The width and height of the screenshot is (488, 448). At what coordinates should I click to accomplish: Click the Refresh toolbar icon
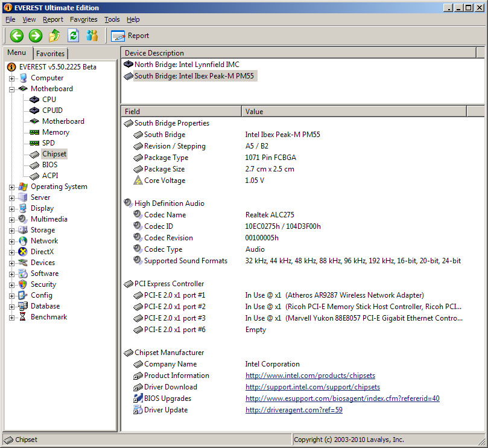pyautogui.click(x=74, y=36)
